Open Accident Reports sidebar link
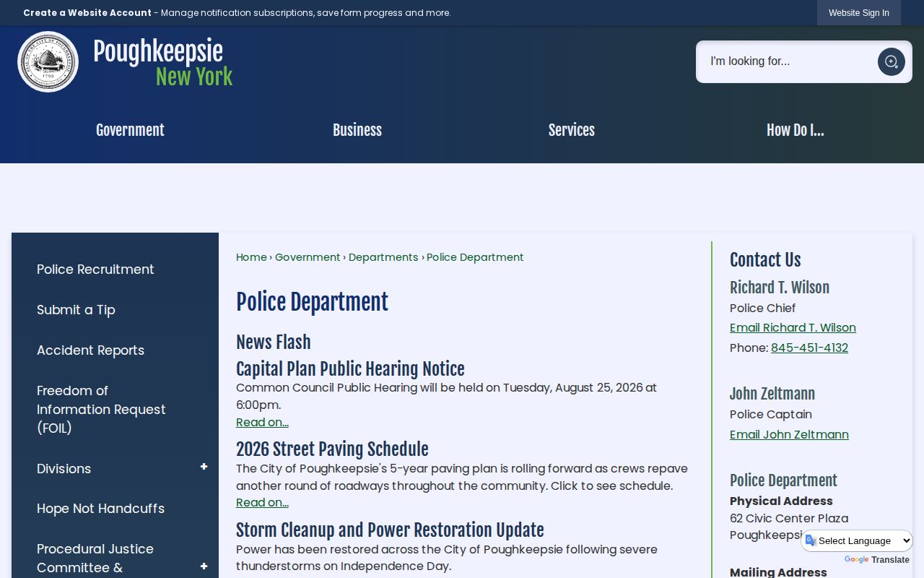Image resolution: width=924 pixels, height=578 pixels. [x=90, y=350]
